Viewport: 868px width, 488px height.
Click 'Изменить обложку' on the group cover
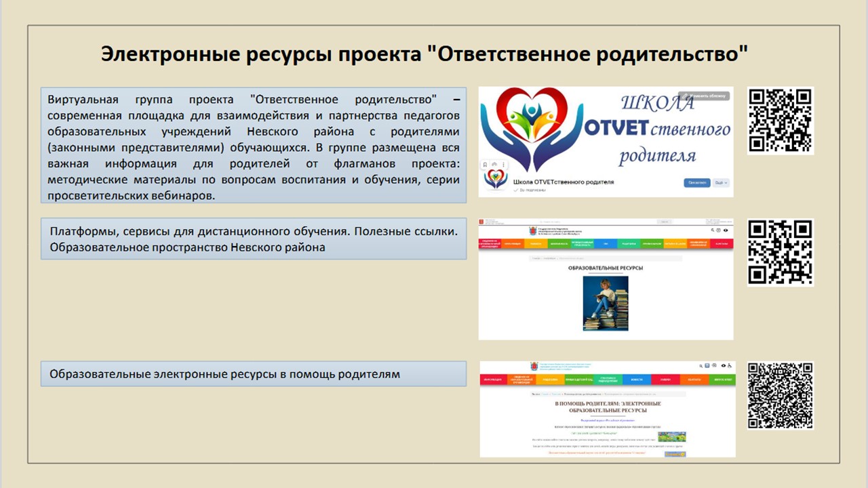pos(705,96)
